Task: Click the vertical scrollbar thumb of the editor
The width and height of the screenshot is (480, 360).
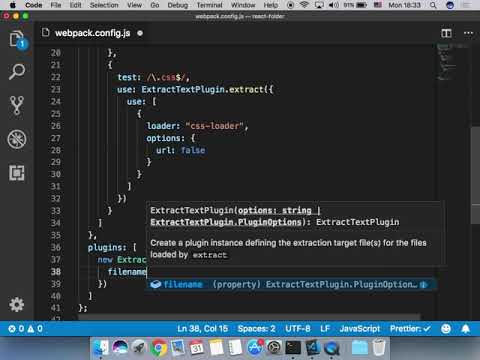Action: pyautogui.click(x=475, y=175)
